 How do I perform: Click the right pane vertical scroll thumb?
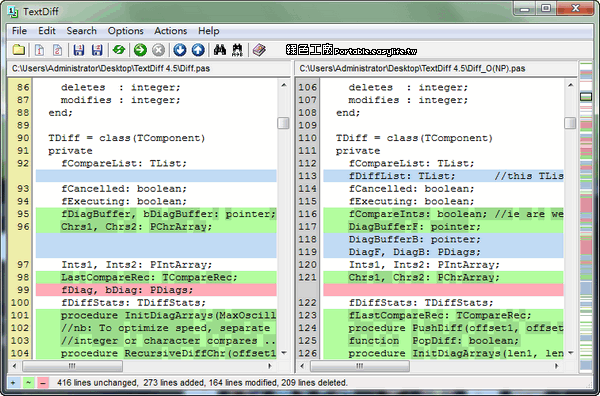[570, 123]
